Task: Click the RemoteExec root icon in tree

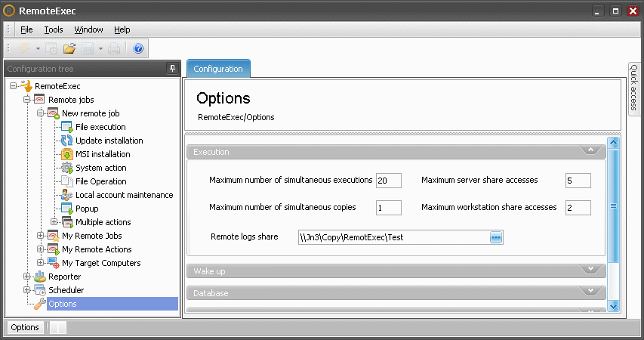Action: pos(26,86)
